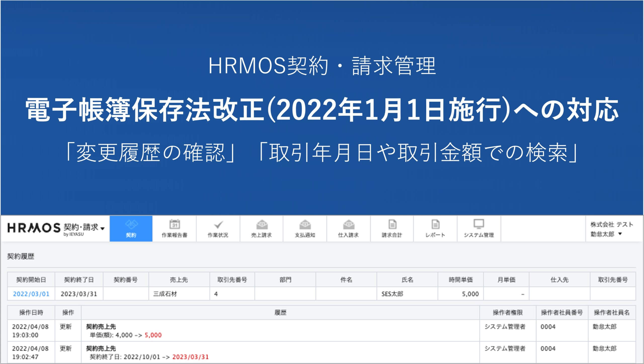Viewport: 644px width, 364px height.
Task: Open the 勤怠太郎 user menu dropdown
Action: click(606, 234)
